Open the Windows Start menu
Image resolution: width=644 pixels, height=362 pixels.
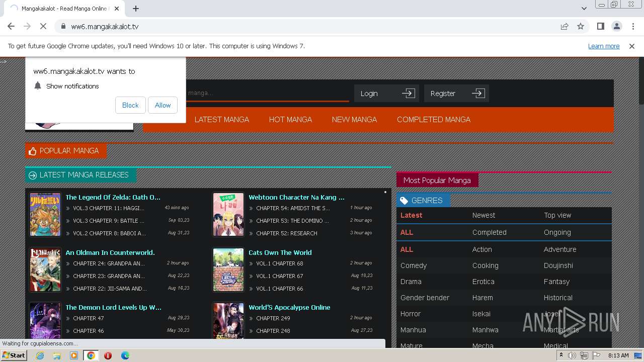click(14, 355)
